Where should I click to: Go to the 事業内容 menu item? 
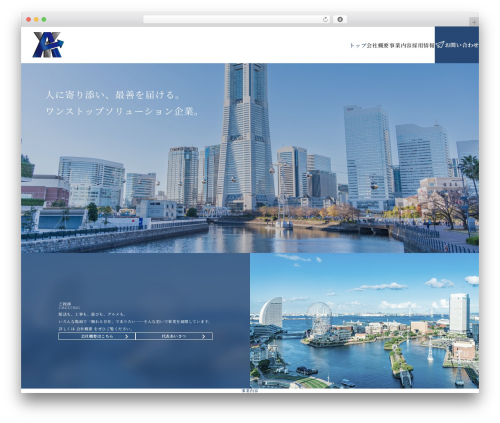[401, 45]
